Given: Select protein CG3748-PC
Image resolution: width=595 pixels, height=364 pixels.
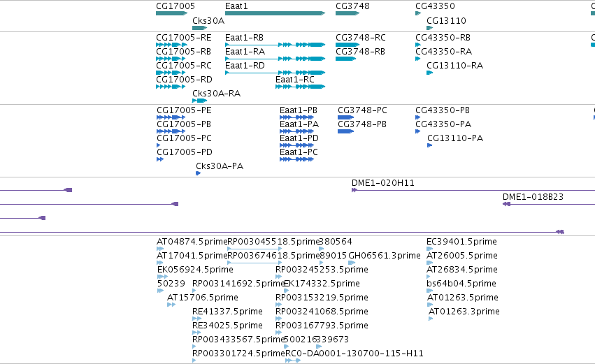Looking at the screenshot, I should coord(345,117).
